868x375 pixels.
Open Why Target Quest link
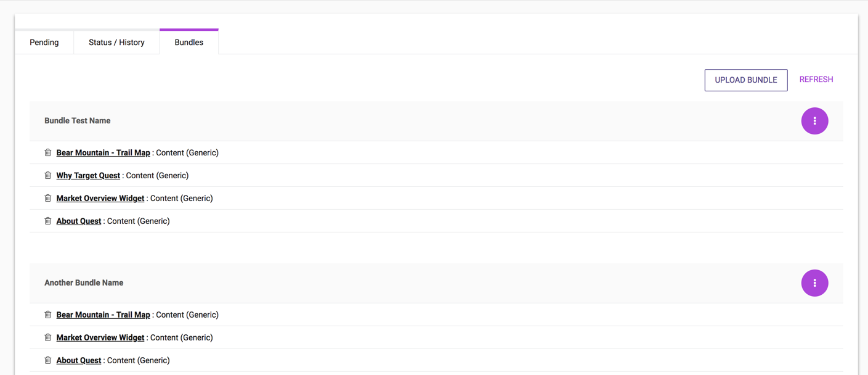[88, 176]
